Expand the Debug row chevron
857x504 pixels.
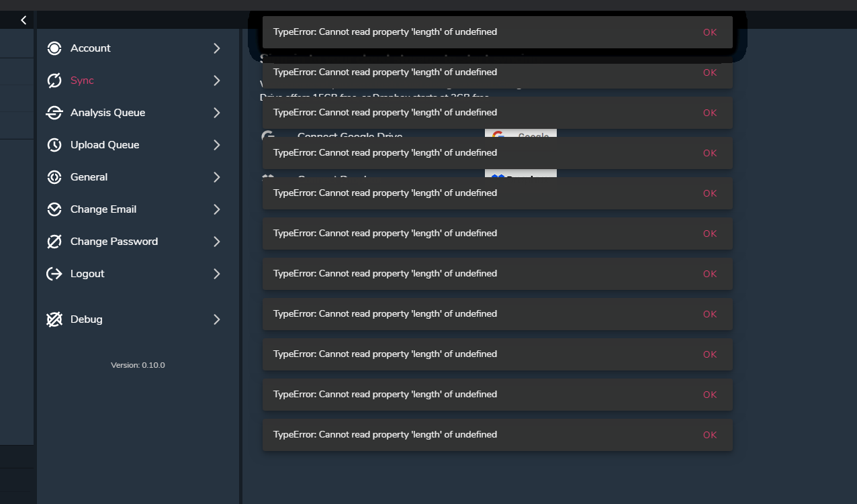tap(216, 319)
